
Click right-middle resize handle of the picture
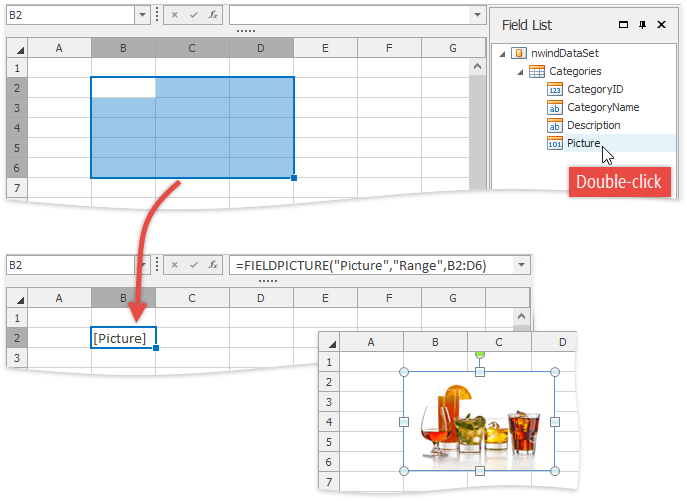pos(555,422)
